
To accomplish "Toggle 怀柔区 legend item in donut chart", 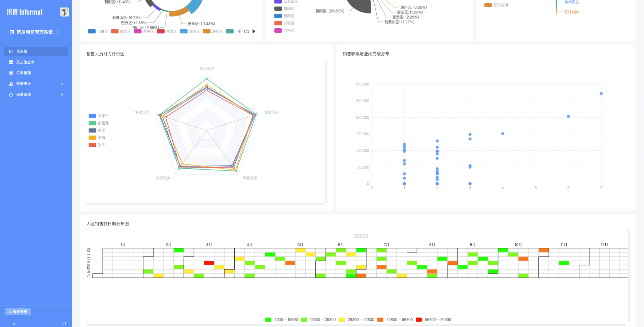I will pos(167,31).
